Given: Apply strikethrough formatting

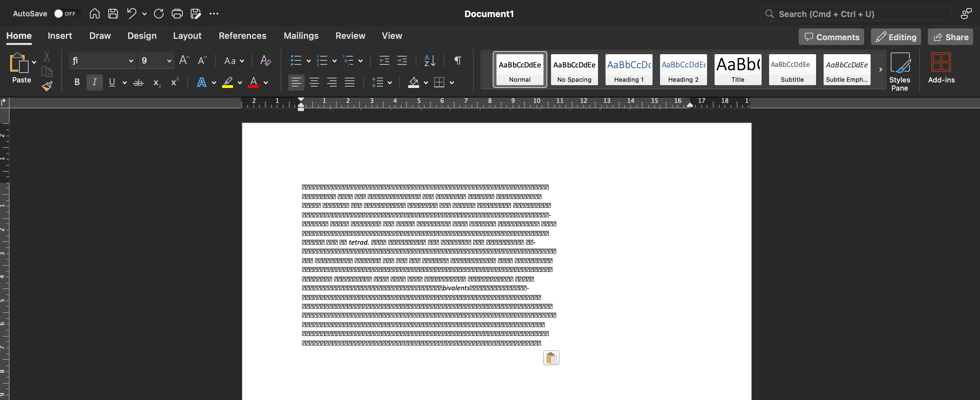Looking at the screenshot, I should pyautogui.click(x=138, y=82).
